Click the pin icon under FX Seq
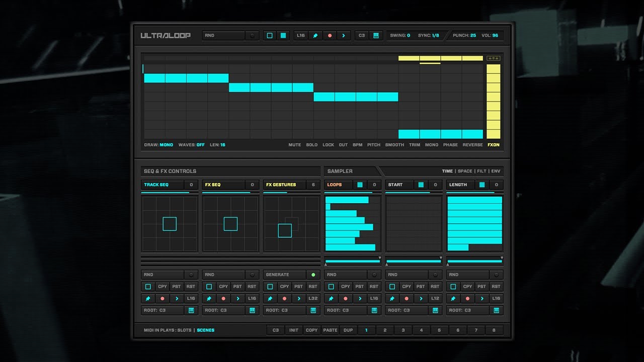Screen dimensions: 644x362 coord(209,298)
